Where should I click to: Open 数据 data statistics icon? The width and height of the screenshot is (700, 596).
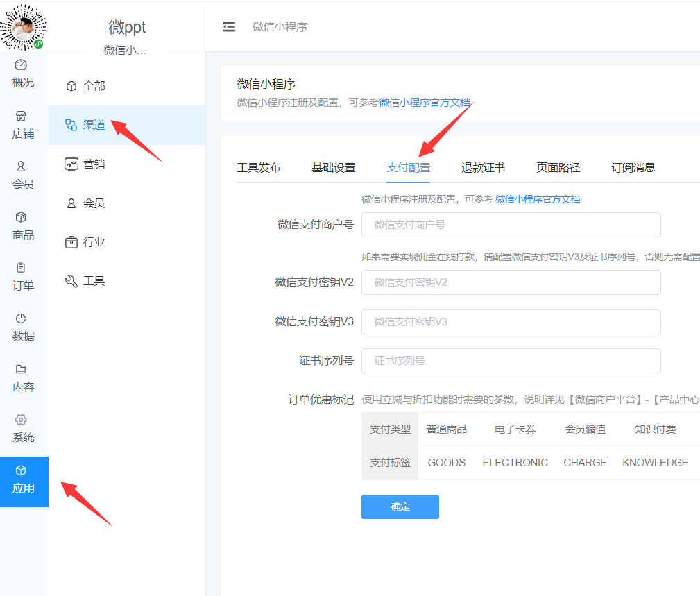21,318
